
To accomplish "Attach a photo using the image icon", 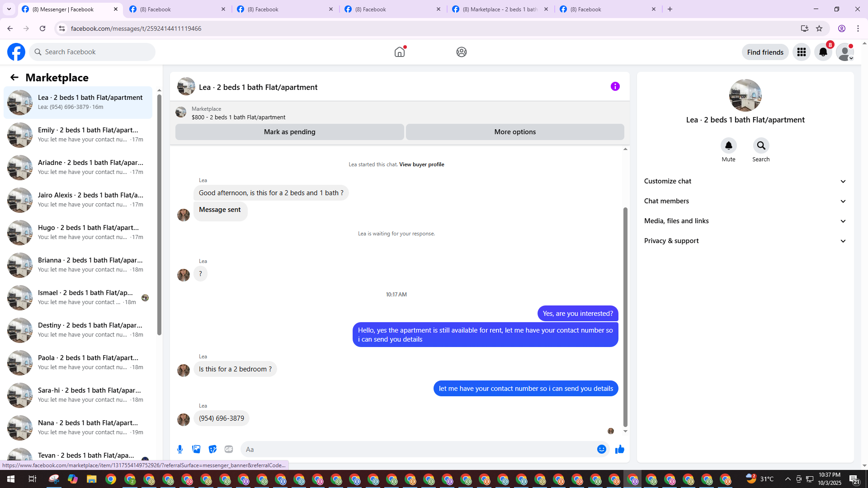I will click(x=196, y=449).
